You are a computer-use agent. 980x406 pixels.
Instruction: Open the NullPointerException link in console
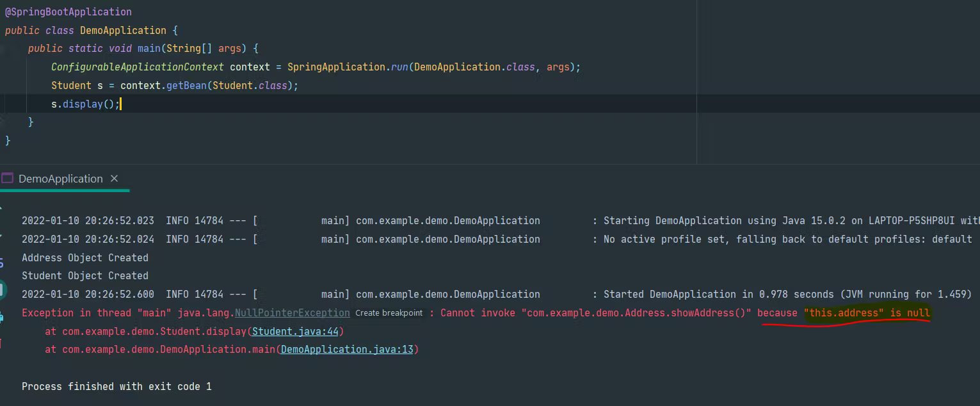pyautogui.click(x=292, y=313)
